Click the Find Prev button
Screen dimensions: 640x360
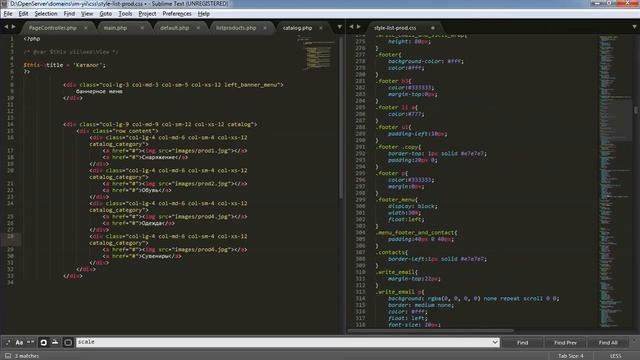tap(565, 342)
